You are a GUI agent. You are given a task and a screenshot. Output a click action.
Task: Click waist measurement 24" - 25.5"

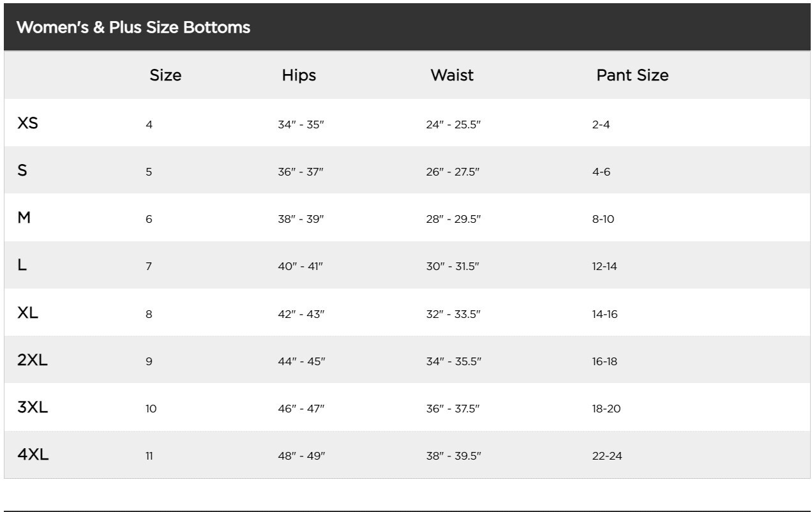coord(453,125)
